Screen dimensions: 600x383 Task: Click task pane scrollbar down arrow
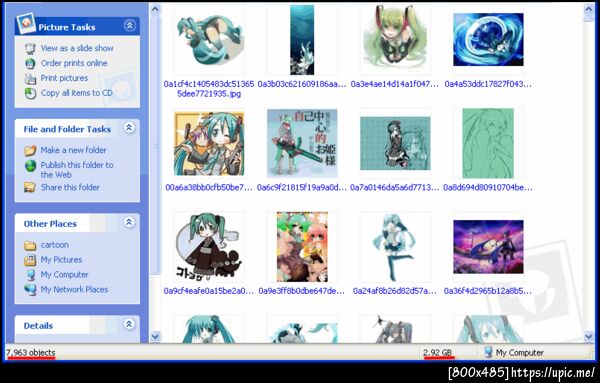click(155, 337)
